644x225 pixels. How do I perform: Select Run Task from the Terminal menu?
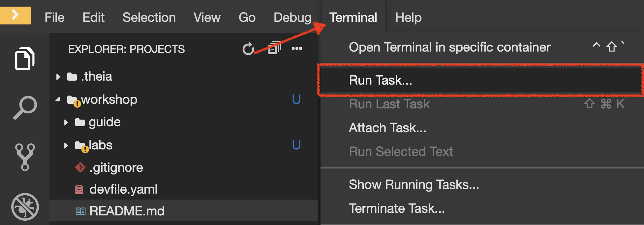pos(380,80)
